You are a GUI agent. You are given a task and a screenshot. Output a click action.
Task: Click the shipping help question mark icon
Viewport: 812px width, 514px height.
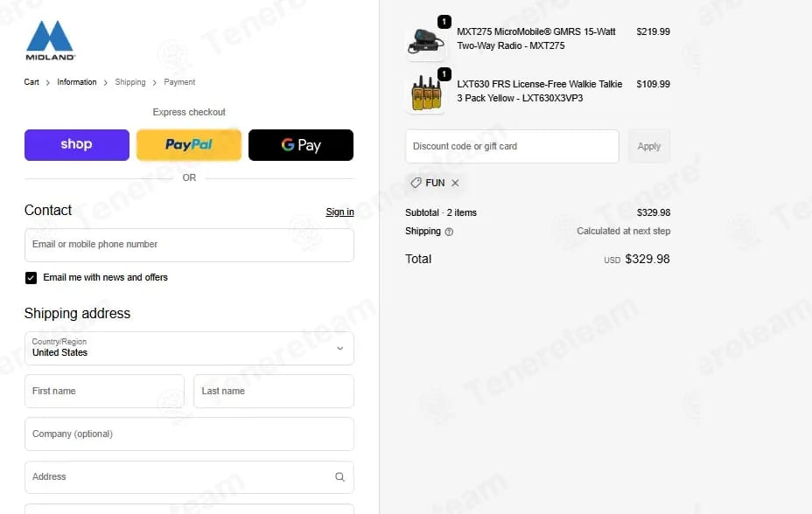pos(449,232)
